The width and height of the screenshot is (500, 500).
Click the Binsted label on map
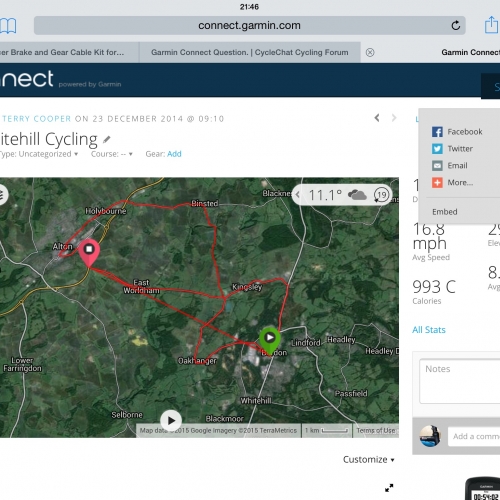[204, 203]
